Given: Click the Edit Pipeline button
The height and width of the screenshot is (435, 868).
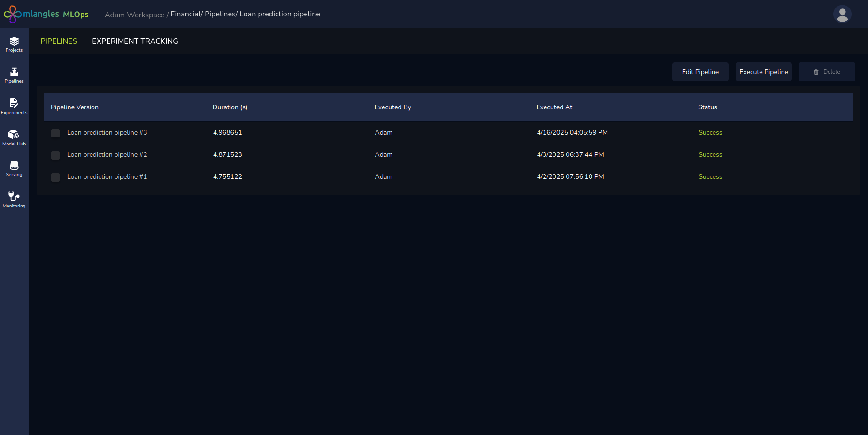Looking at the screenshot, I should click(700, 72).
